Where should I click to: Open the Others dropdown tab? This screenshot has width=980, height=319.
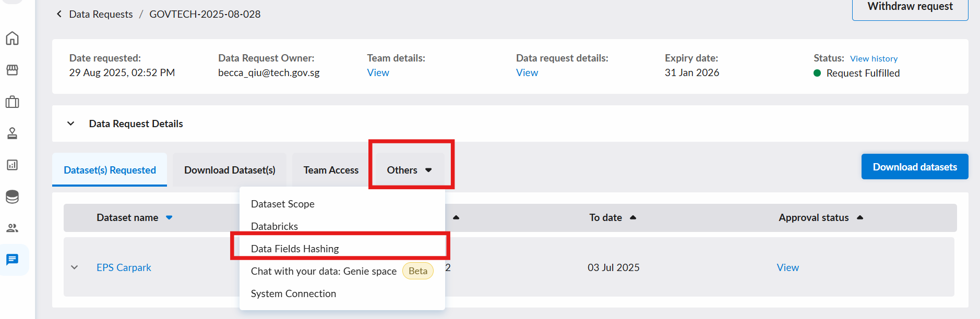tap(409, 170)
